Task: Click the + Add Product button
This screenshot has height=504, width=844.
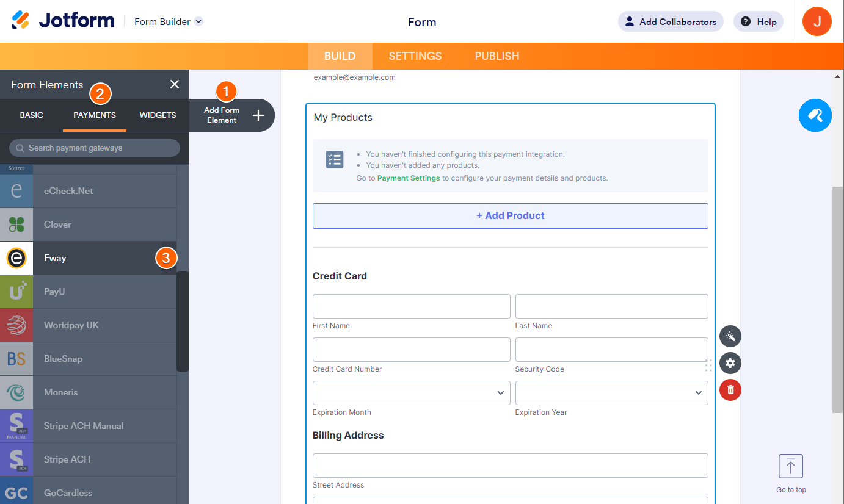Action: (511, 216)
